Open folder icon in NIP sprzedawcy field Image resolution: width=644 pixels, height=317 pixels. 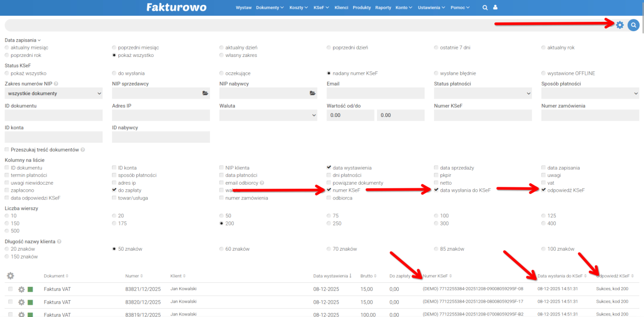coord(205,93)
